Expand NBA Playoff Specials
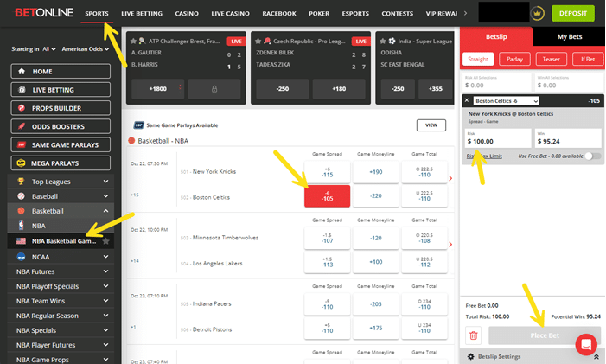 (x=61, y=286)
